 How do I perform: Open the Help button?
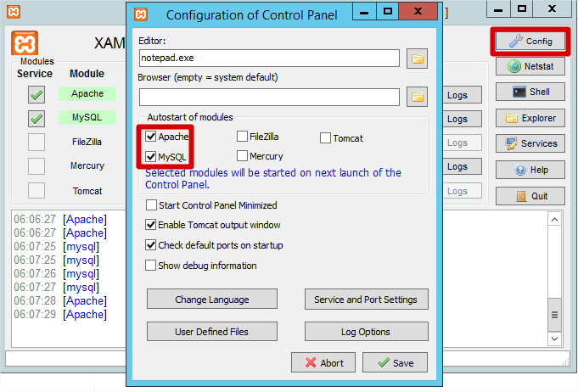tap(530, 170)
